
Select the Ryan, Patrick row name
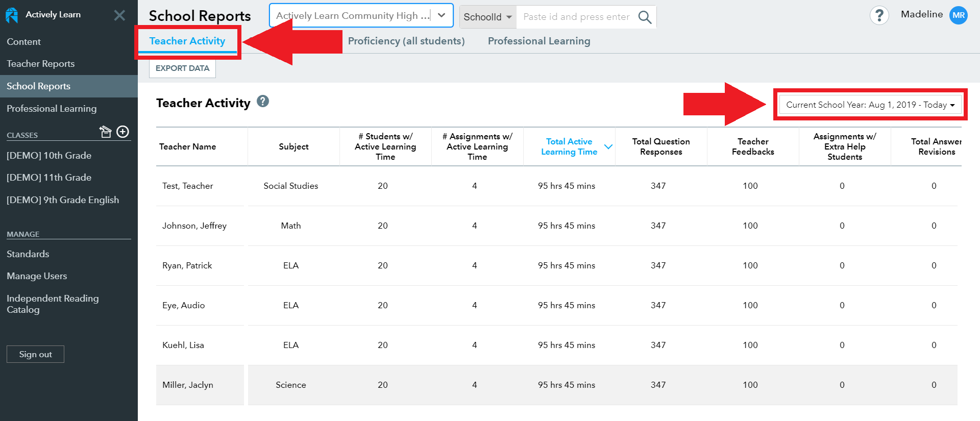pyautogui.click(x=187, y=265)
